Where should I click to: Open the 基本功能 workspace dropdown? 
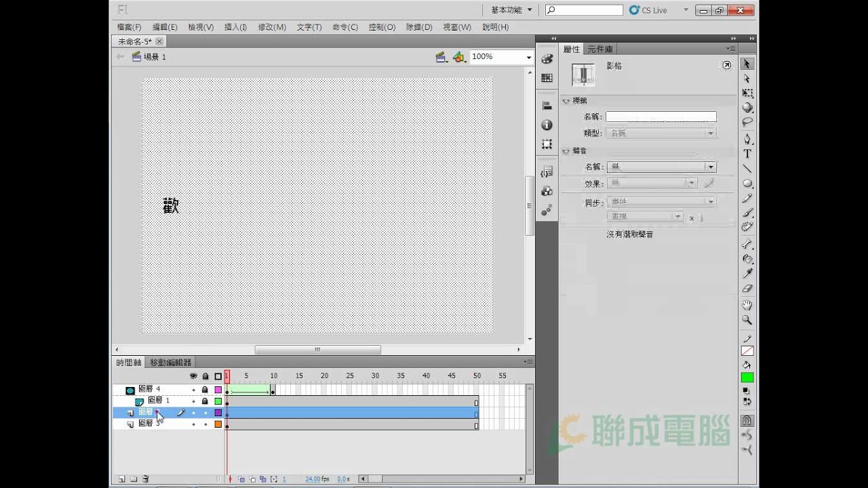click(x=511, y=10)
